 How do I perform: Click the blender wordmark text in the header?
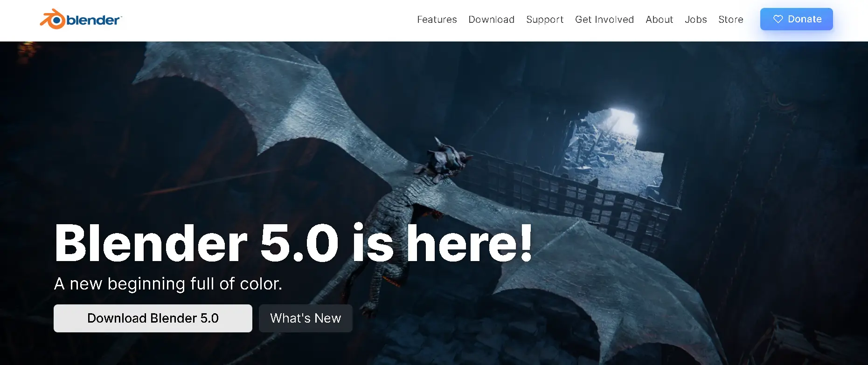[93, 20]
